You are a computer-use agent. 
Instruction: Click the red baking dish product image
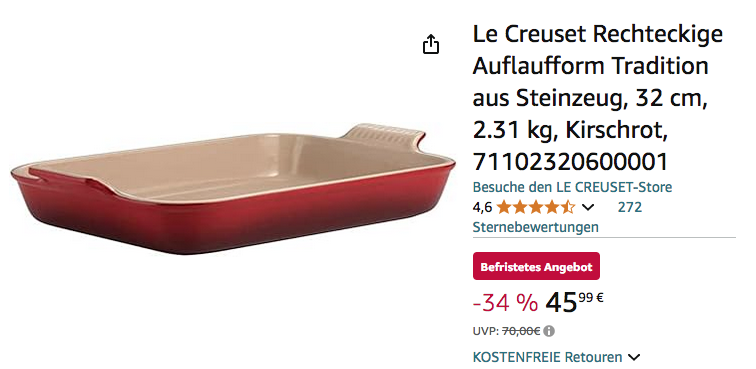[x=233, y=189]
